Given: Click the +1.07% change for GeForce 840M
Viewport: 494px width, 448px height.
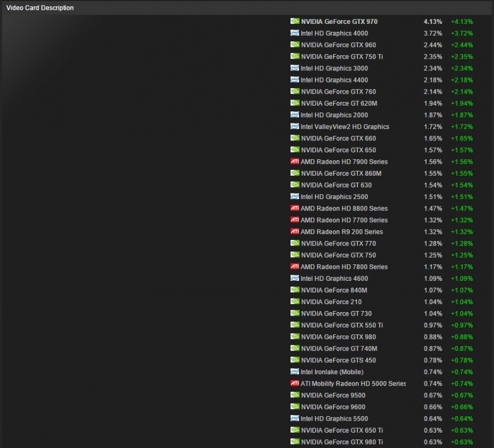Looking at the screenshot, I should (462, 290).
